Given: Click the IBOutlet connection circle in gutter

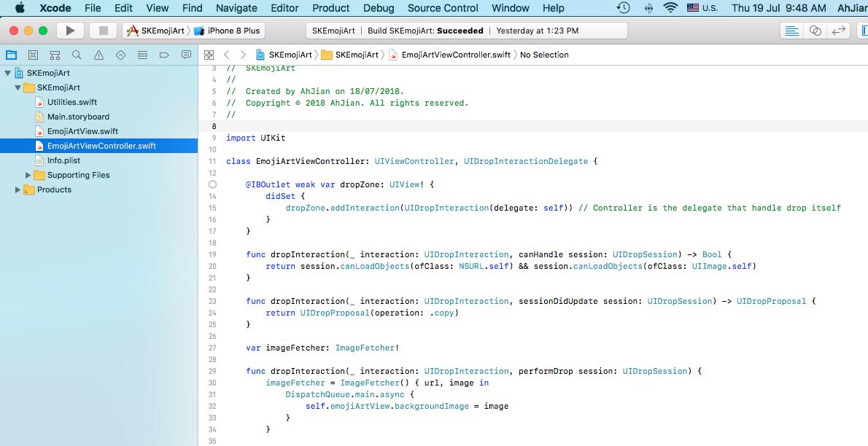Looking at the screenshot, I should click(212, 185).
